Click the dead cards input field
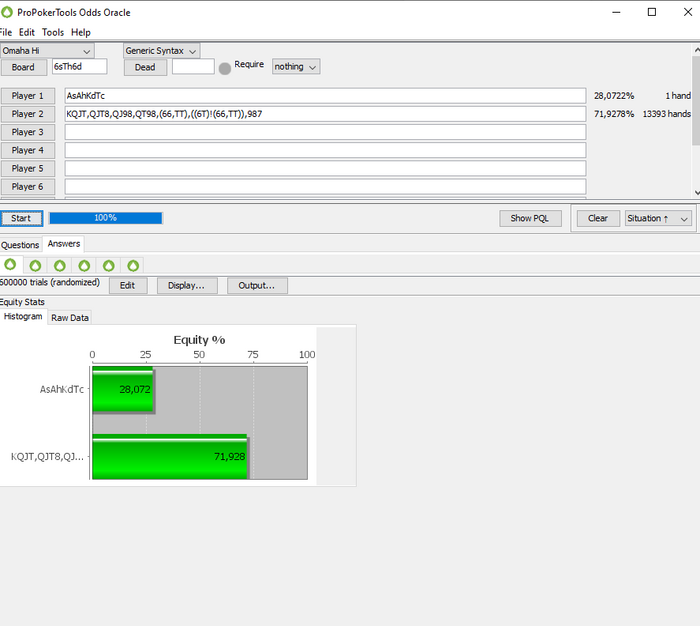Image resolution: width=700 pixels, height=626 pixels. click(193, 67)
